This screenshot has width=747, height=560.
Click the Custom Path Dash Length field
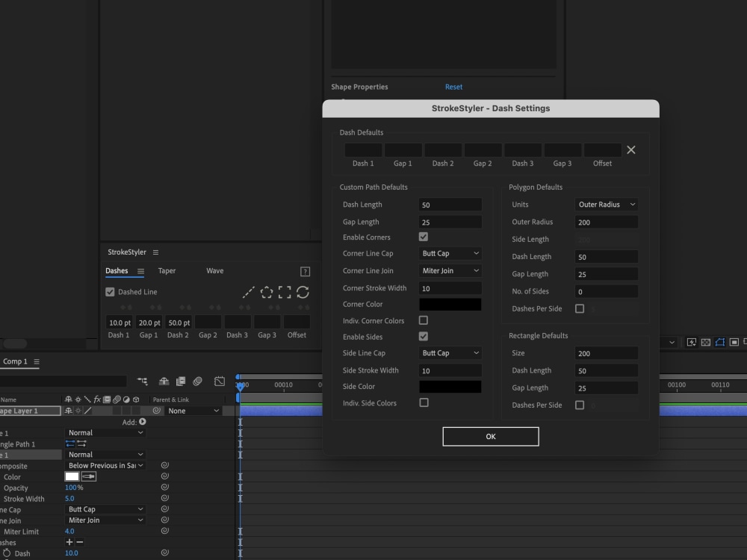(x=450, y=205)
